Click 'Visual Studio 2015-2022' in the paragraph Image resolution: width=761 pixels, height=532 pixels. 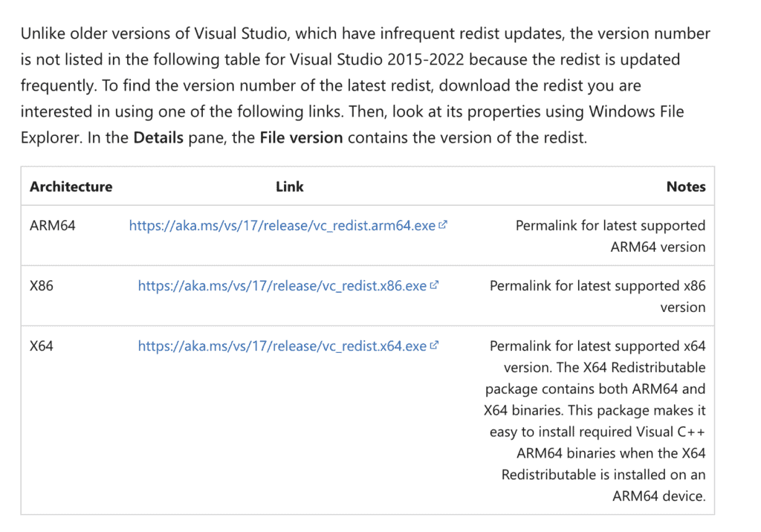pyautogui.click(x=377, y=59)
